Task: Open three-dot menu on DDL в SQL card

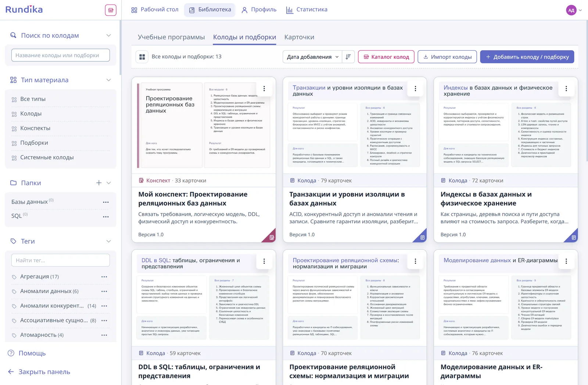Action: [264, 261]
